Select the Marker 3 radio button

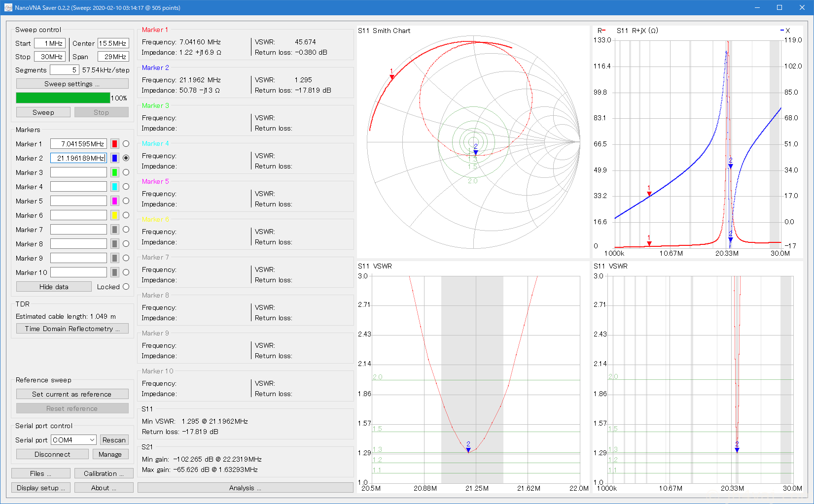[126, 172]
